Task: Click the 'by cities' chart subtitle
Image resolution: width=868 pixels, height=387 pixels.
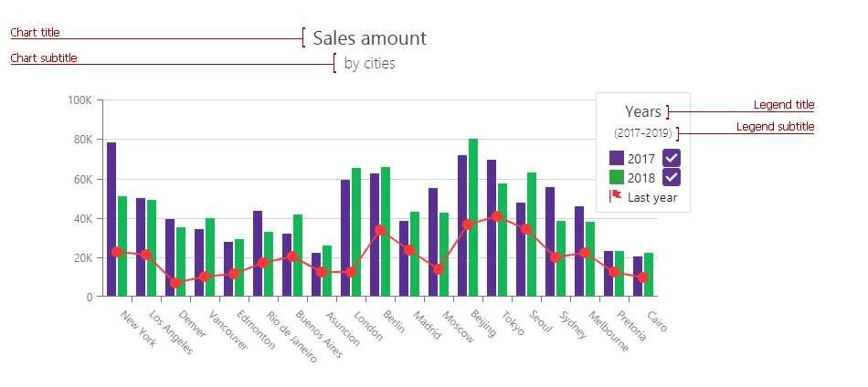Action: 369,64
